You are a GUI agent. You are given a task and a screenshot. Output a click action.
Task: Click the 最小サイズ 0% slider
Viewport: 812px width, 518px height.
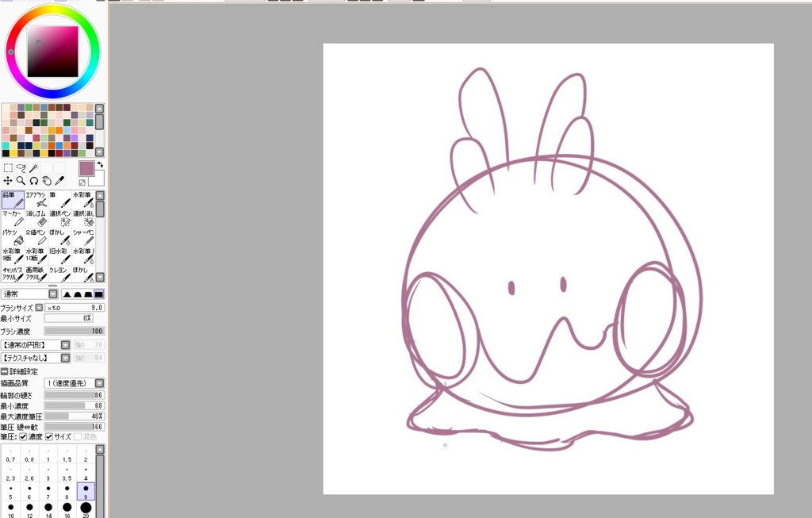68,318
